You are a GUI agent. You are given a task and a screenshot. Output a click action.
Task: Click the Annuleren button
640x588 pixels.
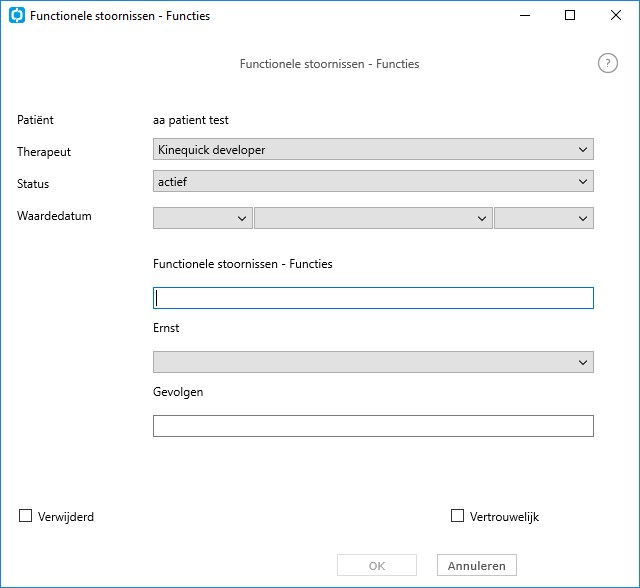tap(477, 565)
